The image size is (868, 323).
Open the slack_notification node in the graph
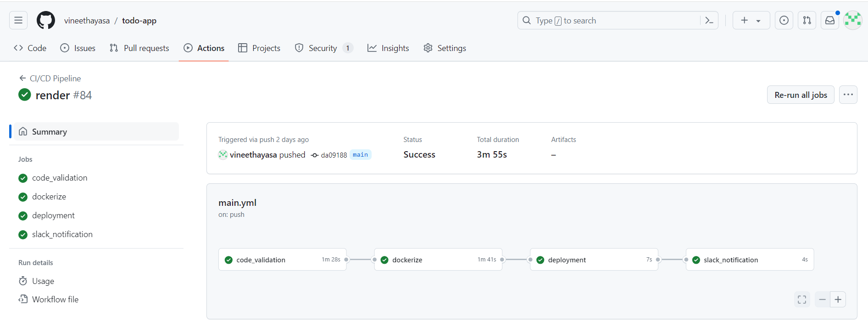coord(750,260)
